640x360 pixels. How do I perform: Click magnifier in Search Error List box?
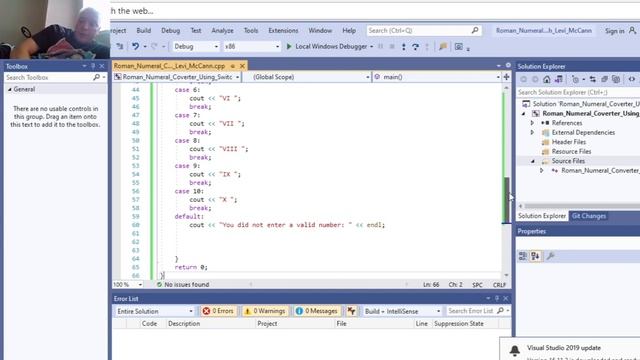pos(500,311)
